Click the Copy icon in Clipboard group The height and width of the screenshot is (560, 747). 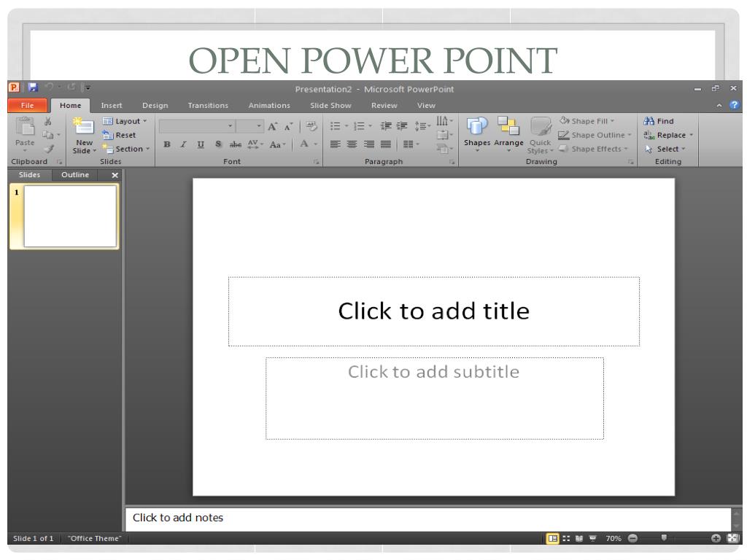coord(47,135)
